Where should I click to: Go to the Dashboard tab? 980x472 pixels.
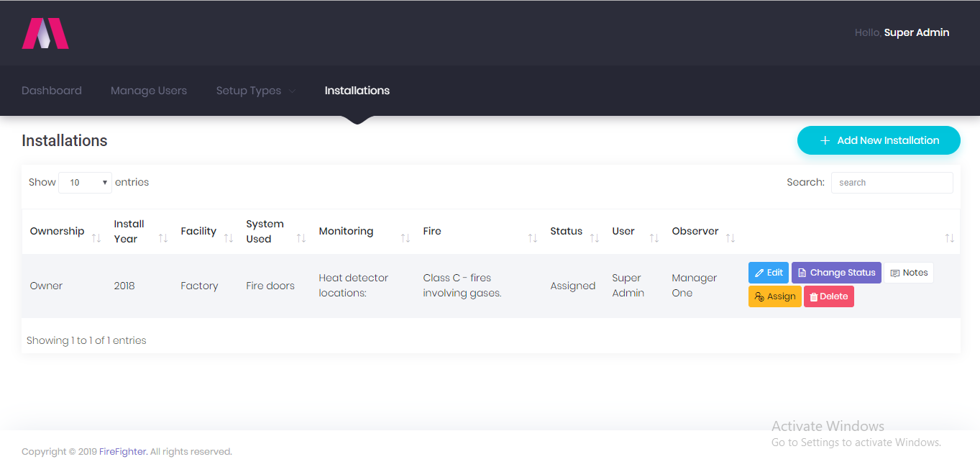coord(52,91)
